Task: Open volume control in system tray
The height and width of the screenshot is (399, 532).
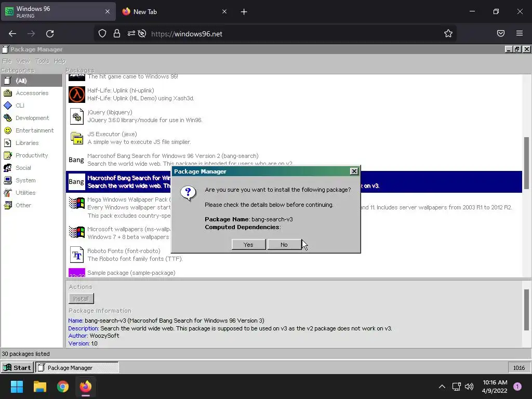Action: point(469,387)
